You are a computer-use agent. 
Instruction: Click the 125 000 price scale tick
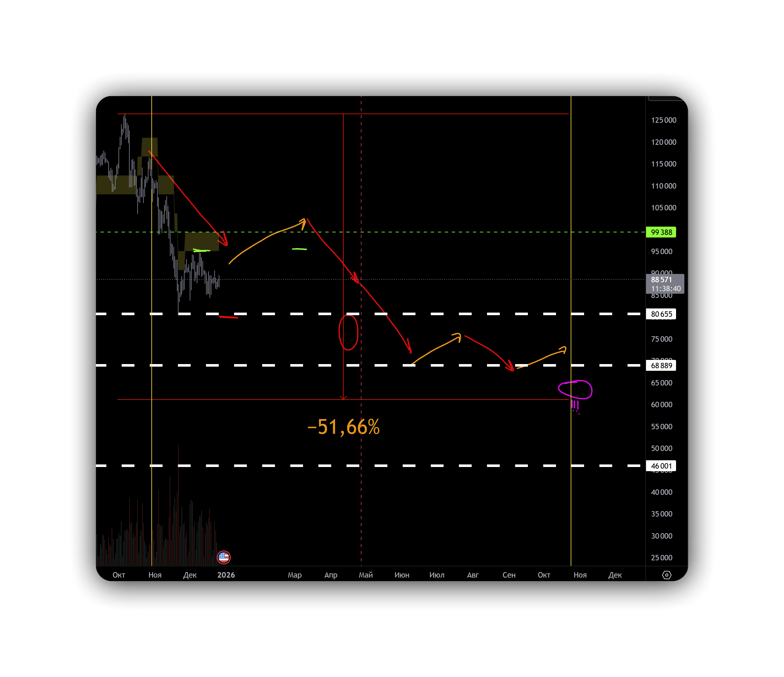(x=663, y=120)
